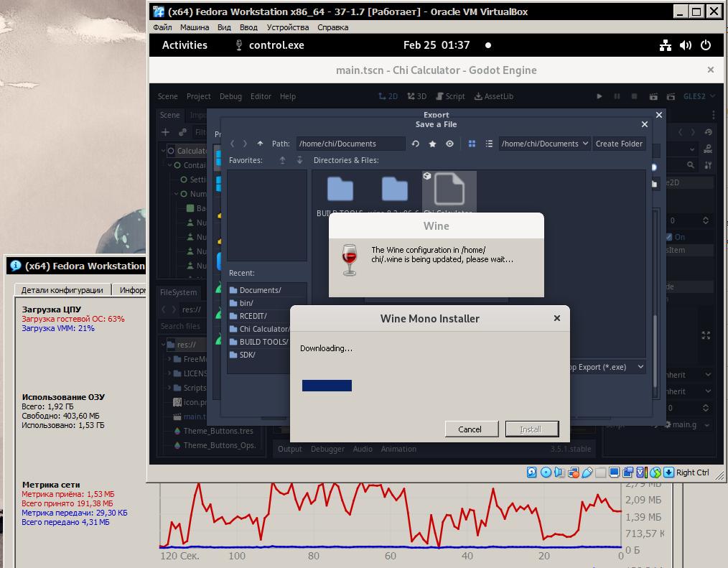Switch to Детали конфигурации tab
Image resolution: width=728 pixels, height=568 pixels.
(62, 290)
